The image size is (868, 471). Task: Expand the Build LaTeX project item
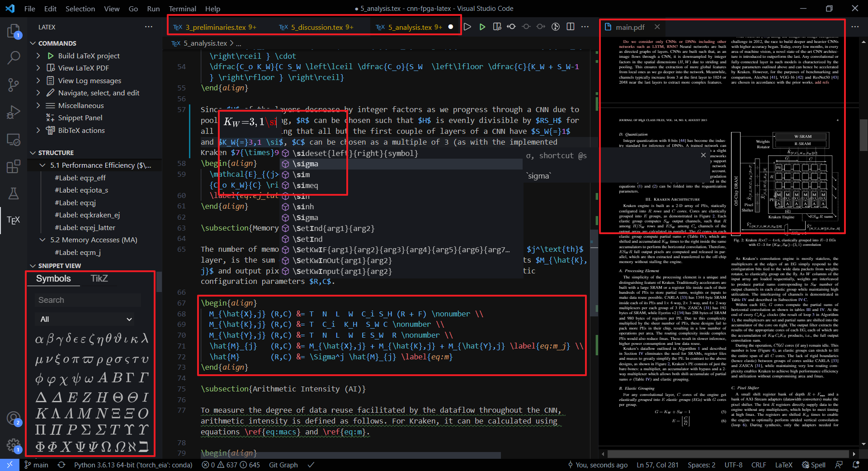coord(38,56)
